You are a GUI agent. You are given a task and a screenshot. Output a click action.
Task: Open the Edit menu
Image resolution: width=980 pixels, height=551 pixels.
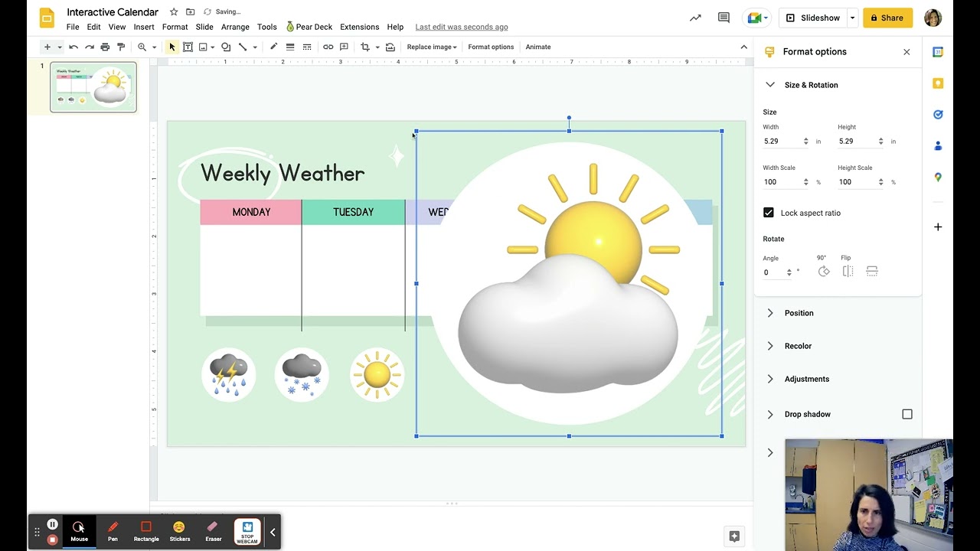[x=93, y=27]
